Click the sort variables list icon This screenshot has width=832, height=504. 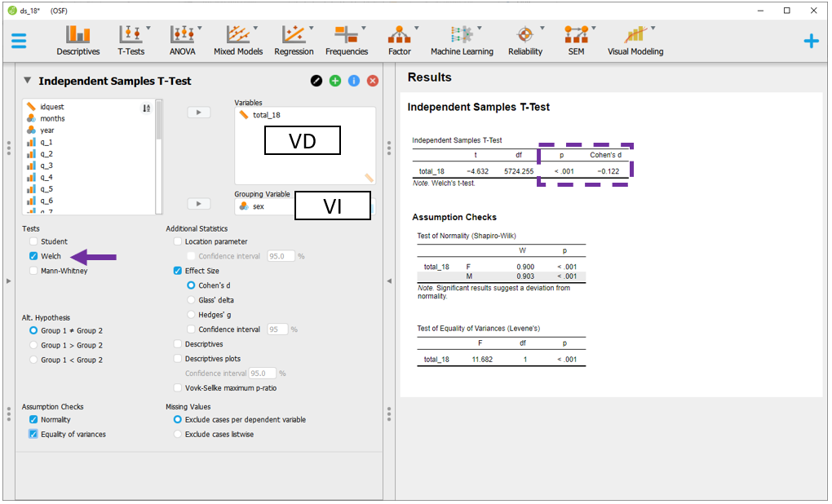click(147, 108)
